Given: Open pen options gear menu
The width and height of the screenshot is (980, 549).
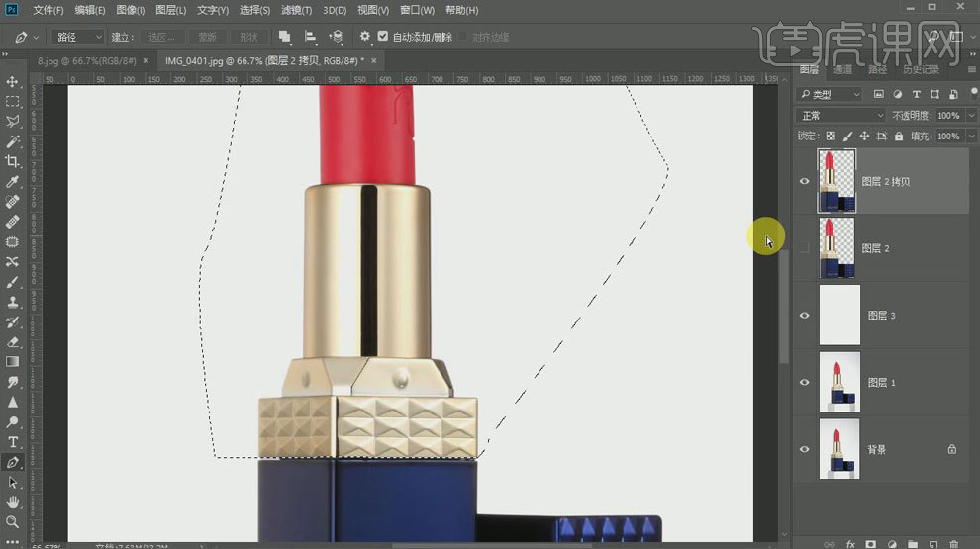Looking at the screenshot, I should [365, 37].
